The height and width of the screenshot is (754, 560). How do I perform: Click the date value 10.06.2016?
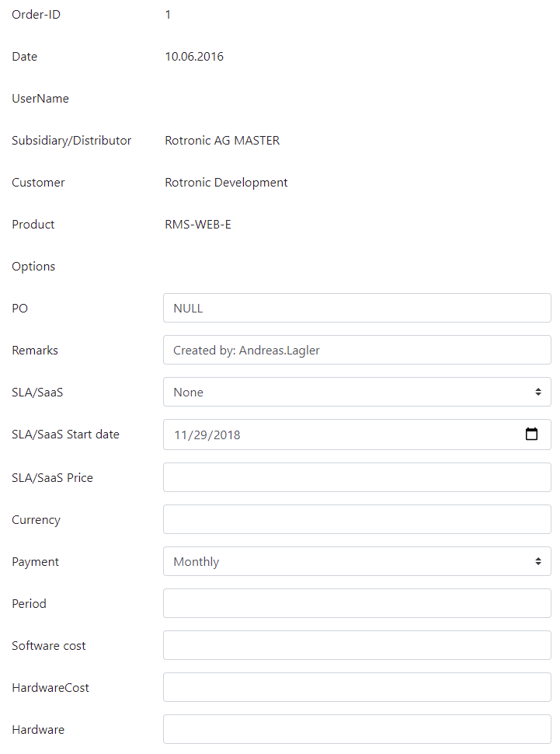[x=194, y=56]
